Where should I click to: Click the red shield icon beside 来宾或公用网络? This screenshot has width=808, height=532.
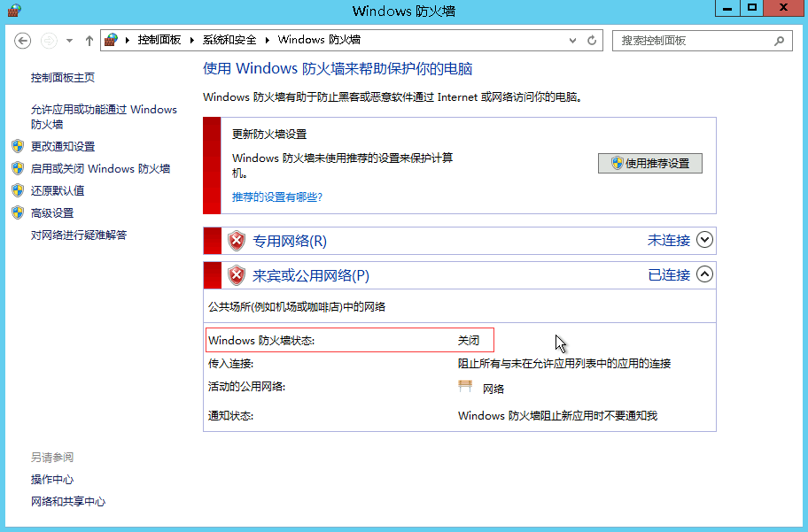point(237,274)
